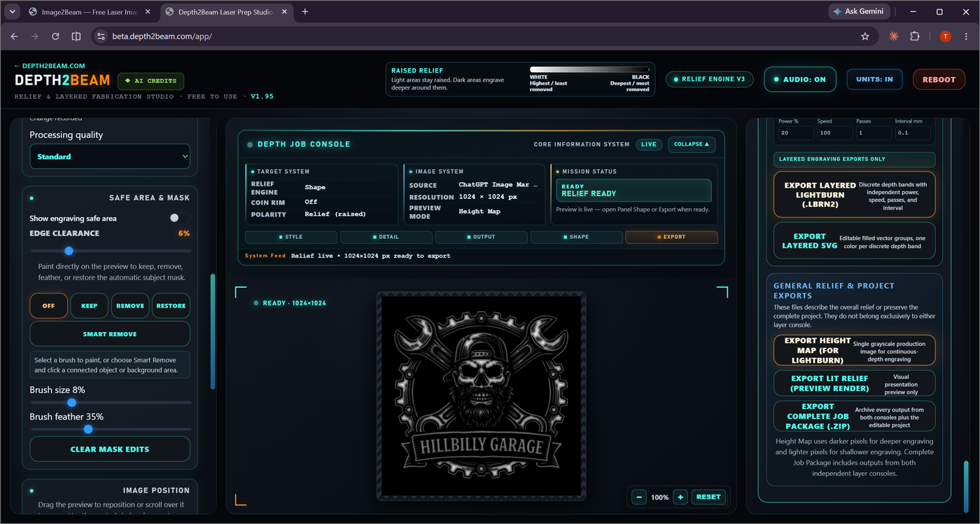Switch units with UNITS: IN button
Screen dimensions: 980x524
point(874,79)
